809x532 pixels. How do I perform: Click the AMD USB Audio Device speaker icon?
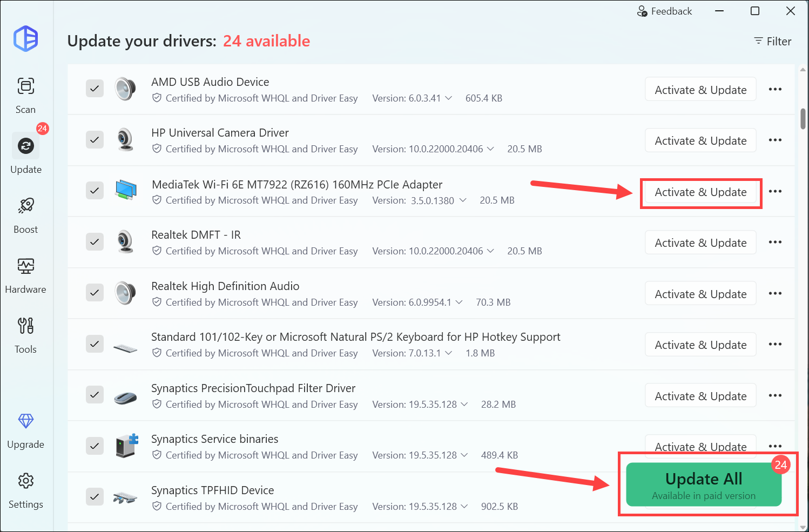(x=125, y=89)
